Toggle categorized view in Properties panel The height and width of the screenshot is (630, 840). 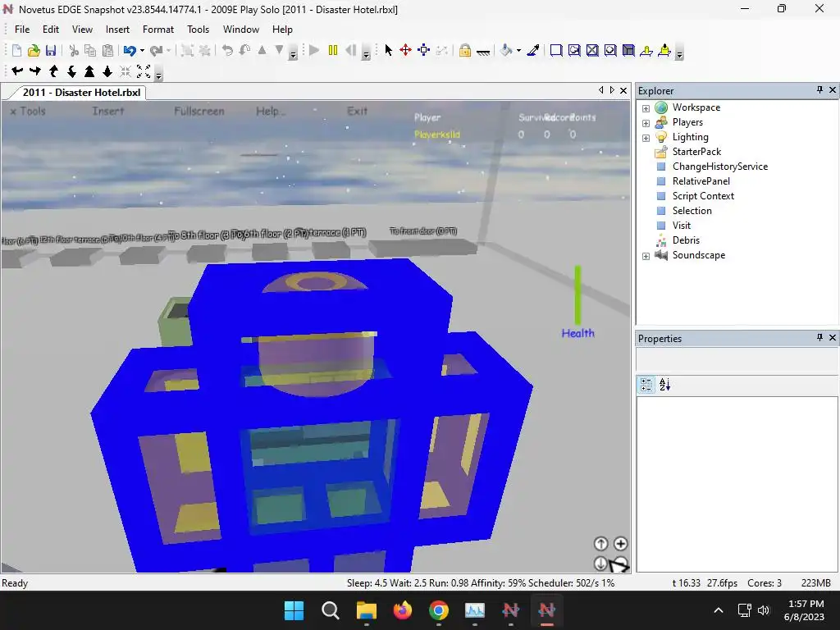coord(646,385)
